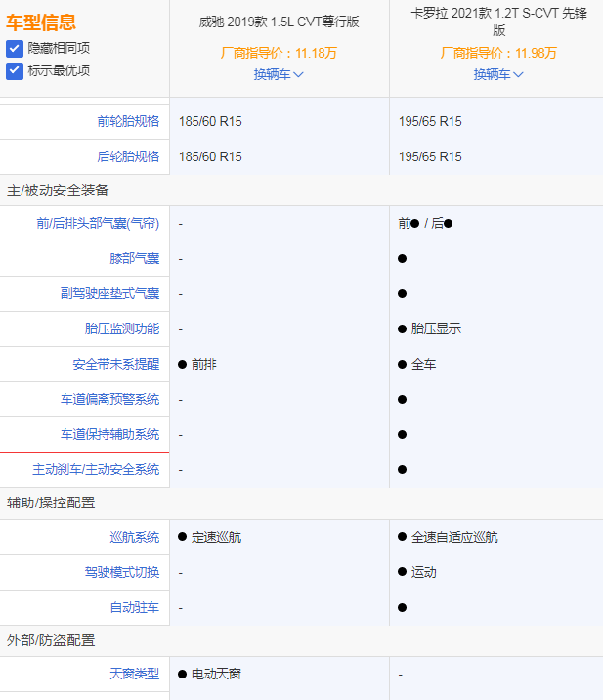The image size is (603, 700).
Task: Click the 车道保持辅助系统 label
Action: point(109,434)
